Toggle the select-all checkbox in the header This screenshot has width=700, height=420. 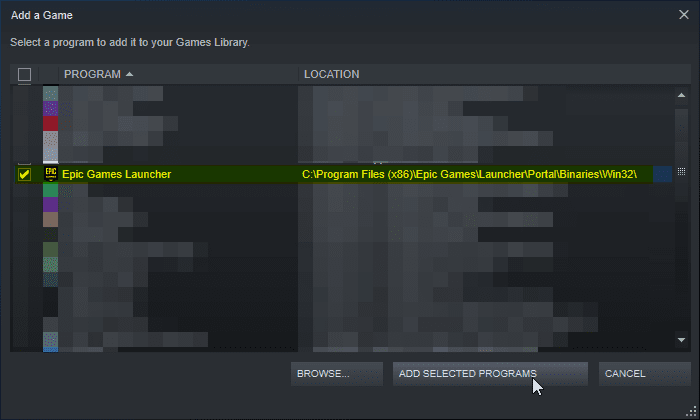24,74
